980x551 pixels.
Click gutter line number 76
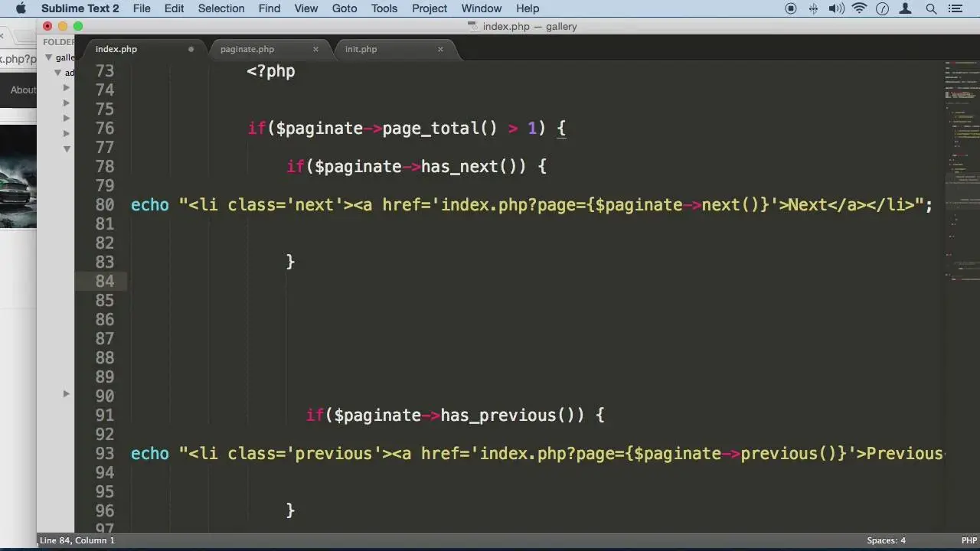click(105, 129)
